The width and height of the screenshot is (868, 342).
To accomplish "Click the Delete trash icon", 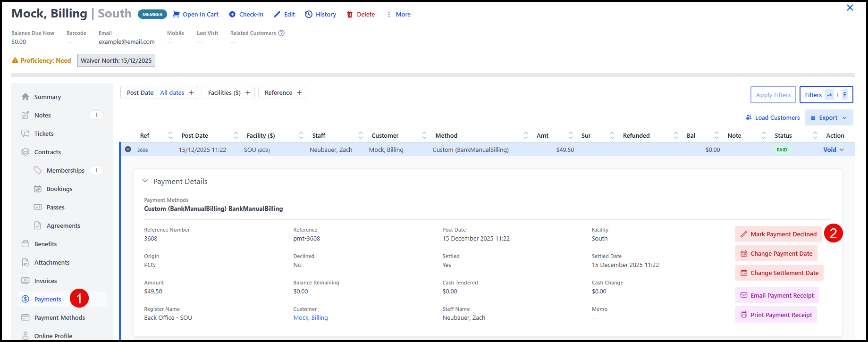I will pos(350,15).
